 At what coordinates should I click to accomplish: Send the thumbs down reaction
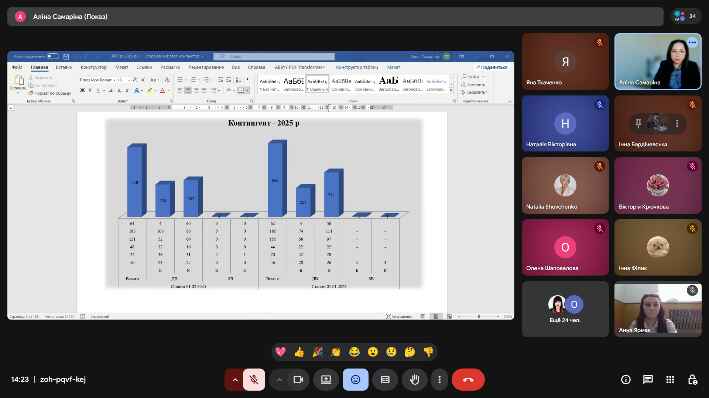coord(428,352)
